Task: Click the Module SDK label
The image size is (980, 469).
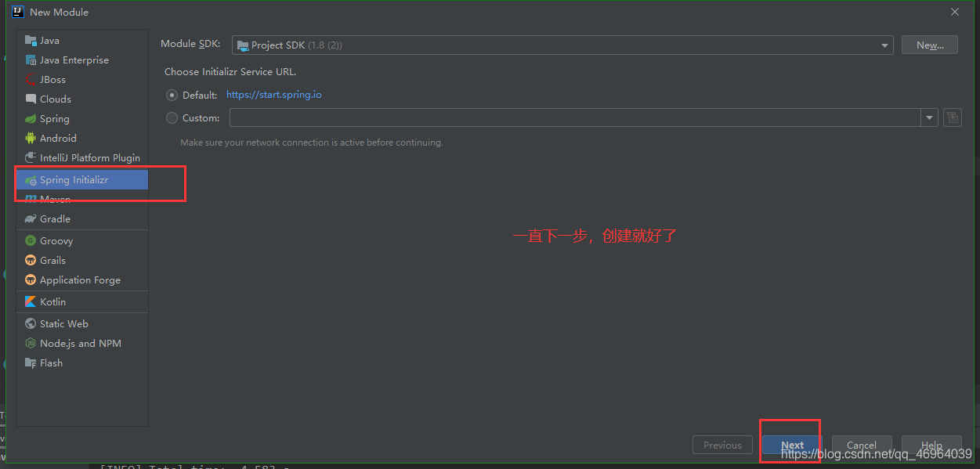Action: [x=190, y=45]
